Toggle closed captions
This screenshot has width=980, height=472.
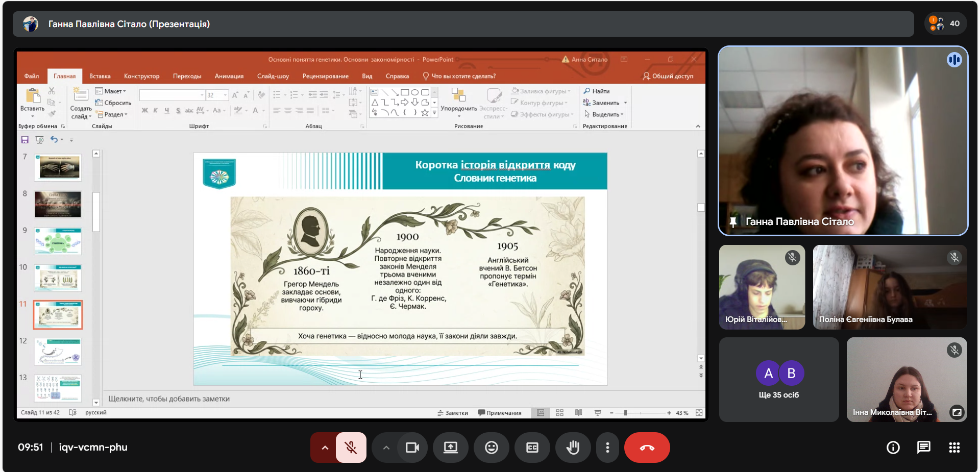pyautogui.click(x=532, y=448)
